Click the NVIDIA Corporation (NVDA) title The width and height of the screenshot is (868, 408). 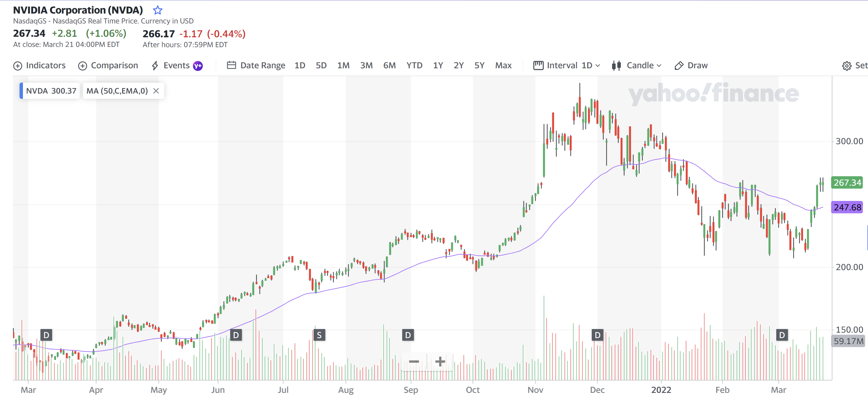tap(78, 10)
